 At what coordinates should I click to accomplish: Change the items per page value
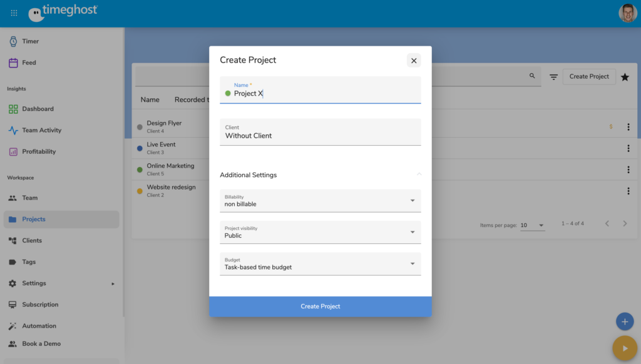point(532,225)
